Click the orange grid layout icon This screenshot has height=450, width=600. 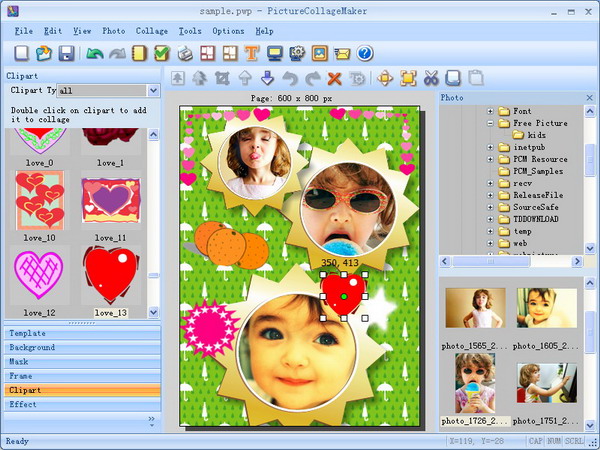click(230, 53)
